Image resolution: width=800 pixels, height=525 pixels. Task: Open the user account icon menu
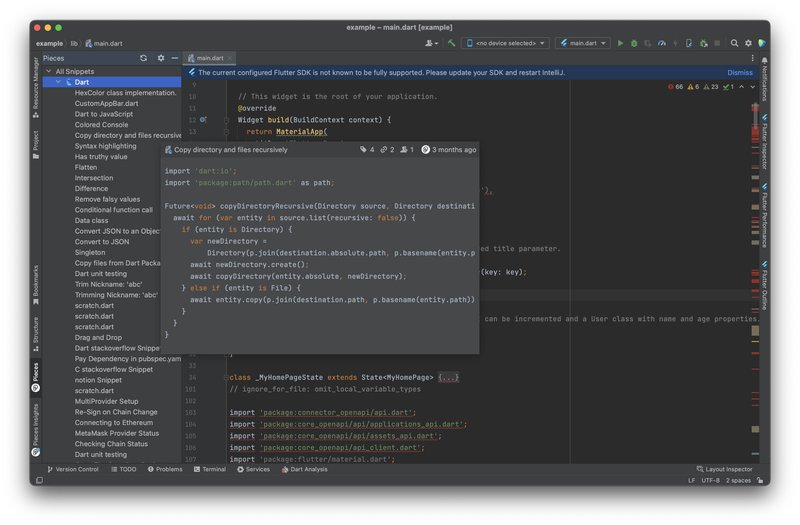431,43
